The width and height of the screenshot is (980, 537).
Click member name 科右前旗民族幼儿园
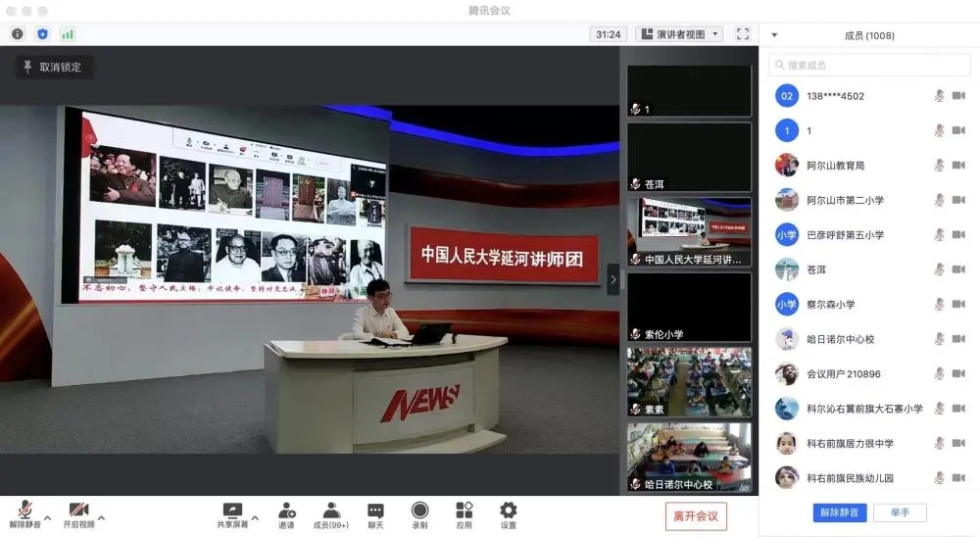point(850,478)
